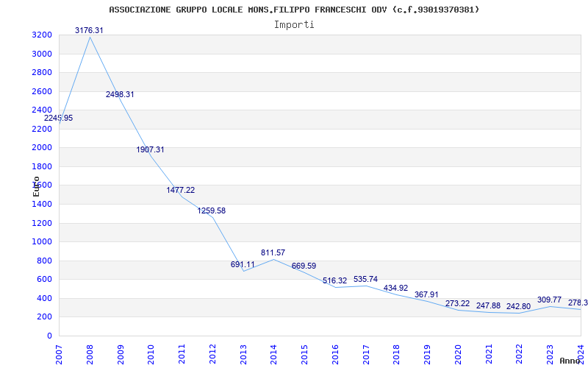Click the x-axis year 2020

[458, 354]
